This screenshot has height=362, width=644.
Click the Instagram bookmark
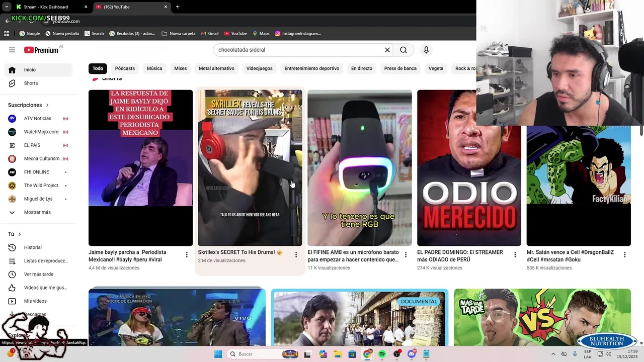(298, 34)
